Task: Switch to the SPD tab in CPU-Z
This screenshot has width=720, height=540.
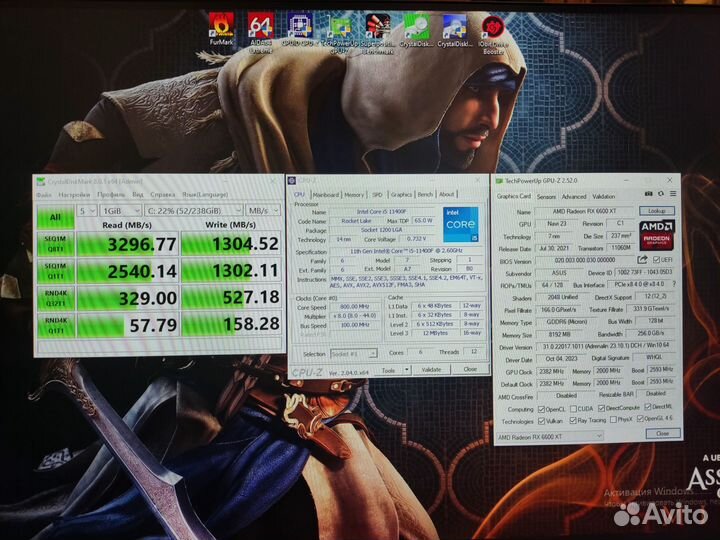Action: pyautogui.click(x=377, y=195)
